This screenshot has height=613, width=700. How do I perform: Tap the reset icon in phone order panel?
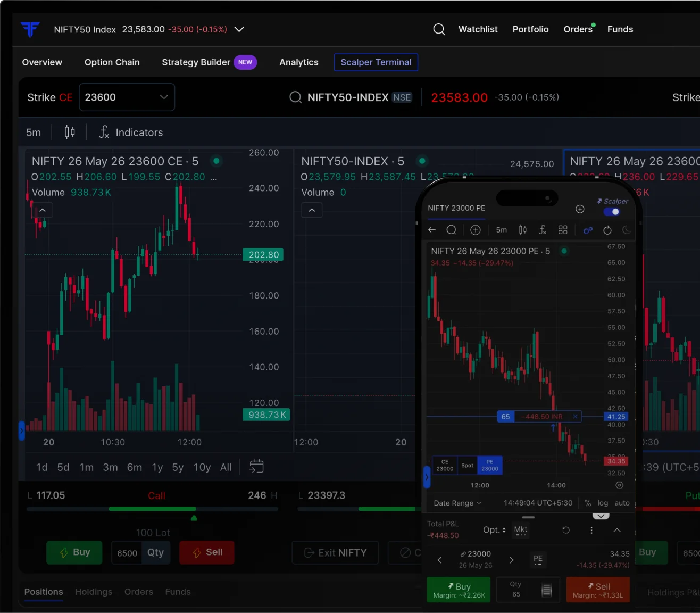(566, 530)
